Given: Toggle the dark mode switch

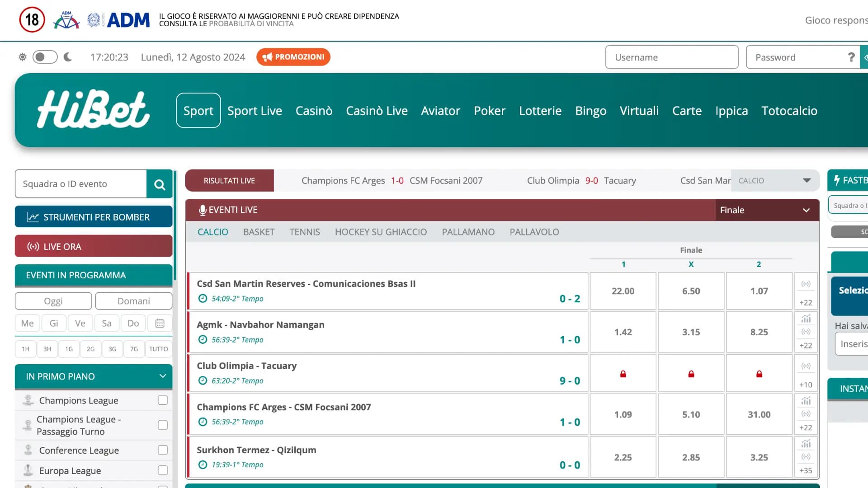Looking at the screenshot, I should 45,57.
